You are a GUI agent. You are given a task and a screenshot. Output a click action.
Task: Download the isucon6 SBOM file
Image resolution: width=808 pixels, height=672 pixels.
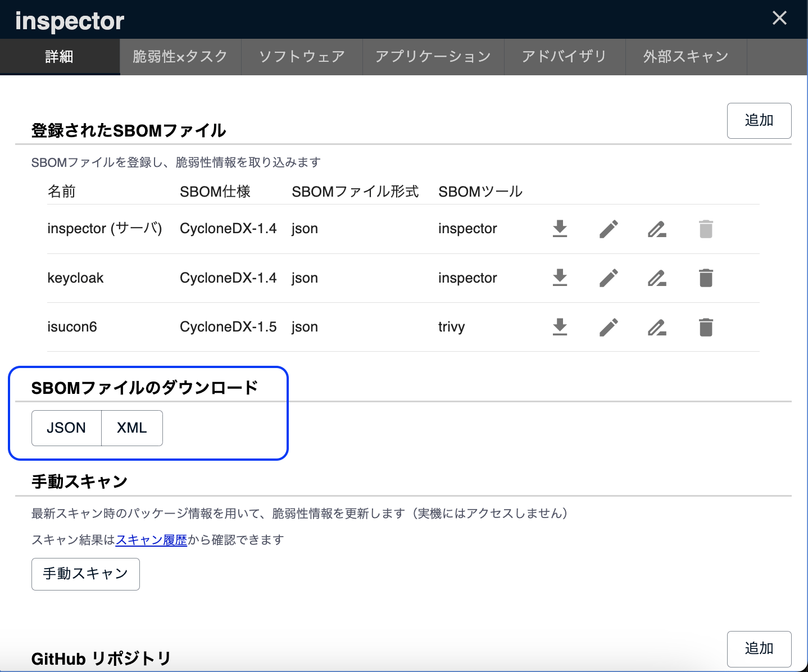click(x=560, y=327)
